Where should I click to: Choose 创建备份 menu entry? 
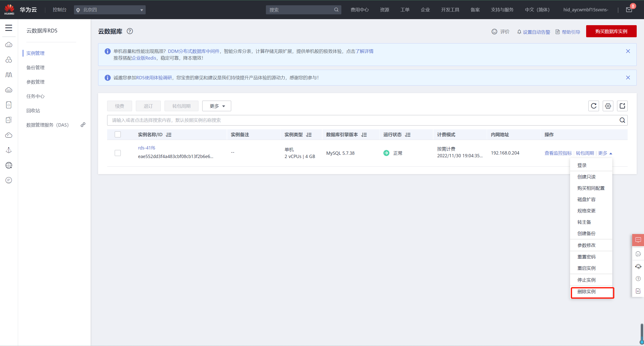[x=591, y=234]
